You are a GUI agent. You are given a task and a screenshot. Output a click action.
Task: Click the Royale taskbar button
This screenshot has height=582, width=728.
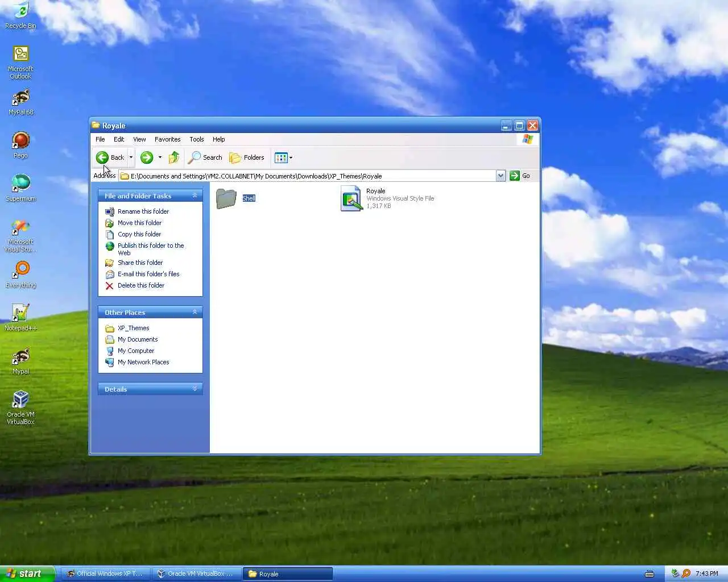[287, 573]
